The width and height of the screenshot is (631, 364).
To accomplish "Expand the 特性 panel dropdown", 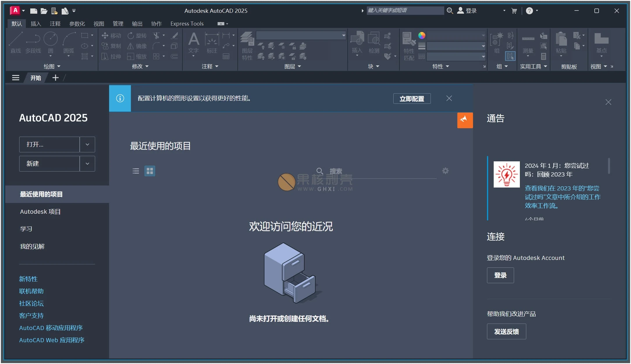I will (441, 67).
